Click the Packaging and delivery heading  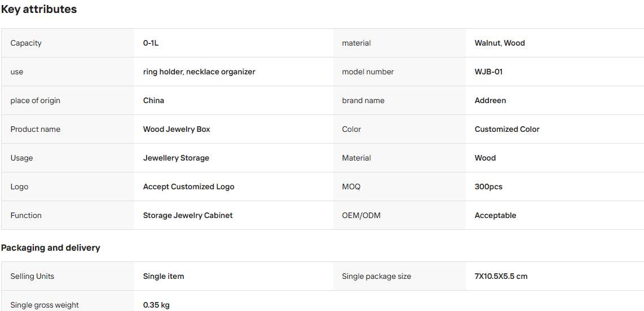click(x=51, y=248)
